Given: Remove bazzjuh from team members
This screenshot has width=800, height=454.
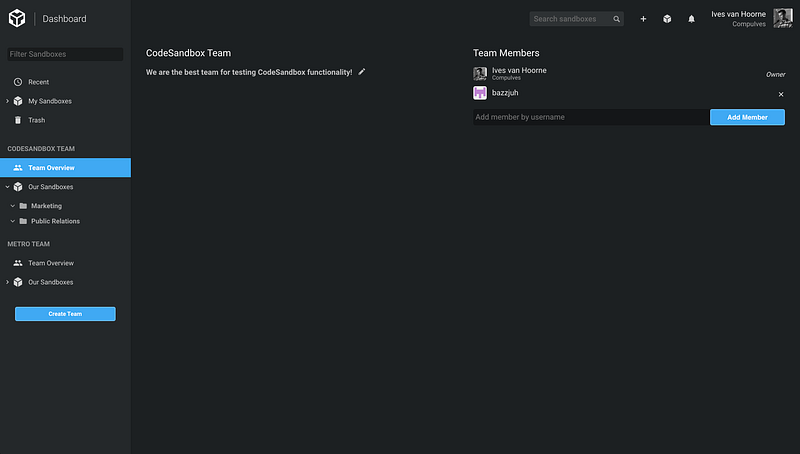Looking at the screenshot, I should click(781, 94).
